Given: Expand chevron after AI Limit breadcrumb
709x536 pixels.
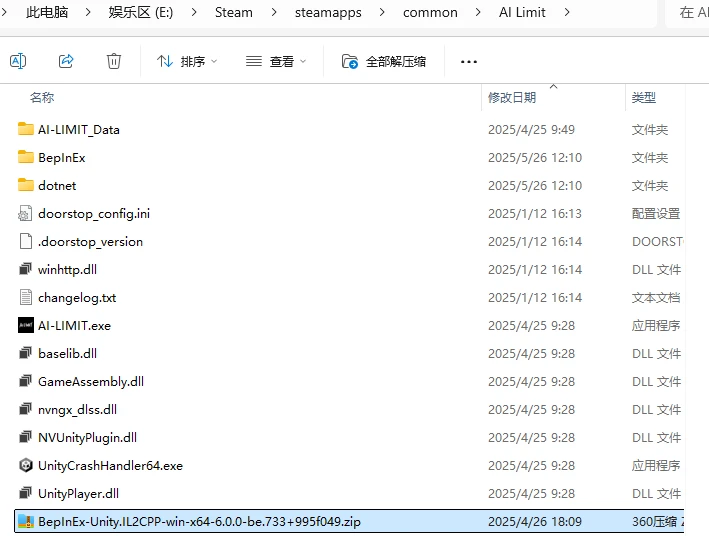Looking at the screenshot, I should (567, 12).
